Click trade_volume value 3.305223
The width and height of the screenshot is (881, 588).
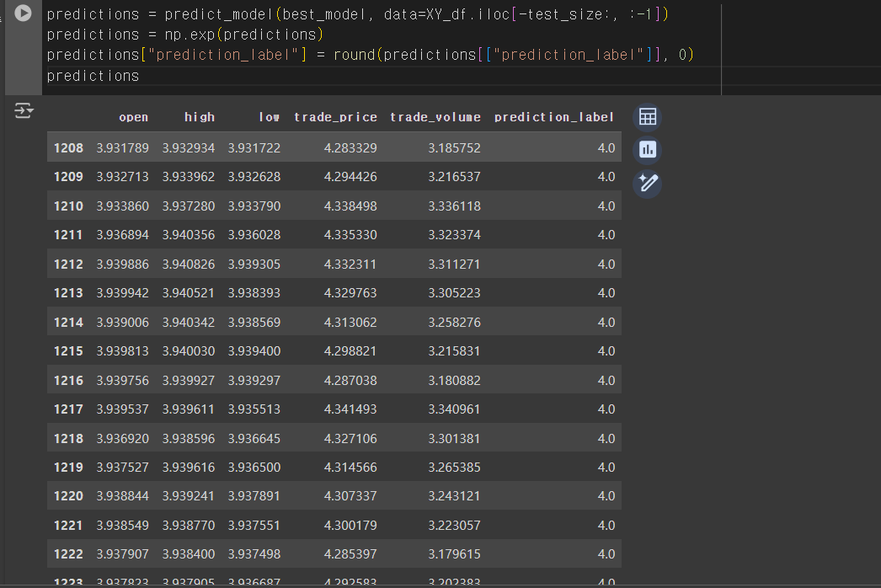[455, 293]
